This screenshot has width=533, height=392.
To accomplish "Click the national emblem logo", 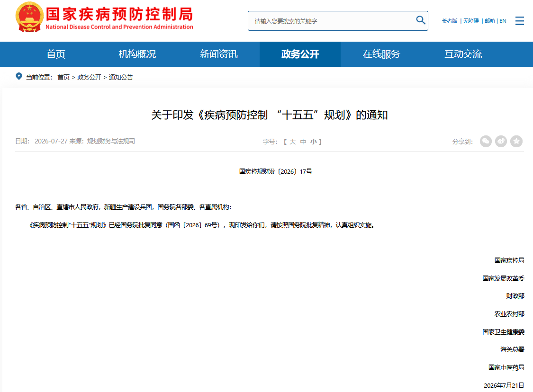I will pos(29,17).
